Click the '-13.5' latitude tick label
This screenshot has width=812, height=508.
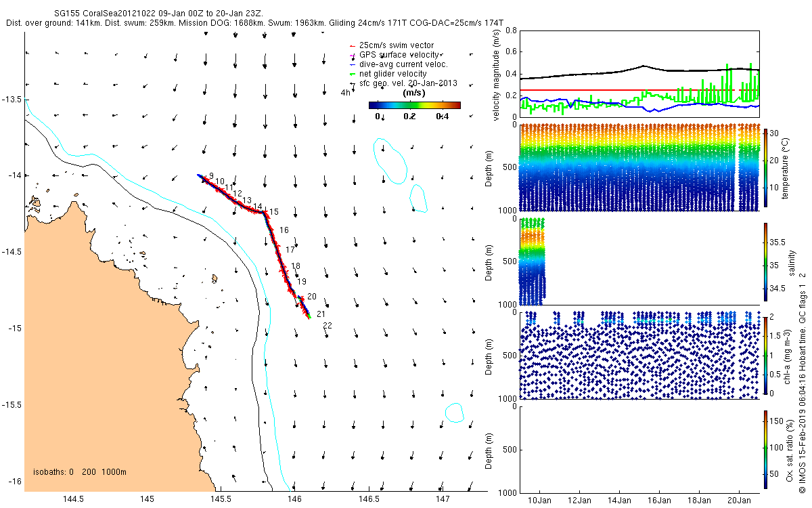(12, 99)
